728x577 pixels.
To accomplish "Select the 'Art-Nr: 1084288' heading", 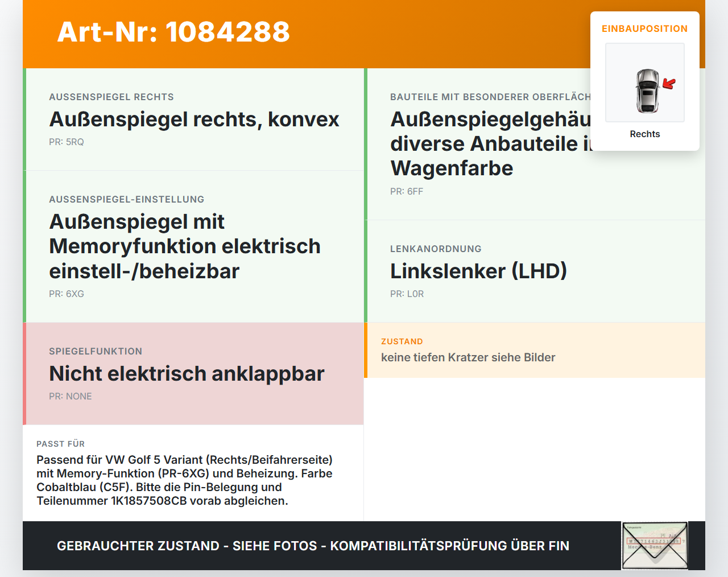I will 173,32.
